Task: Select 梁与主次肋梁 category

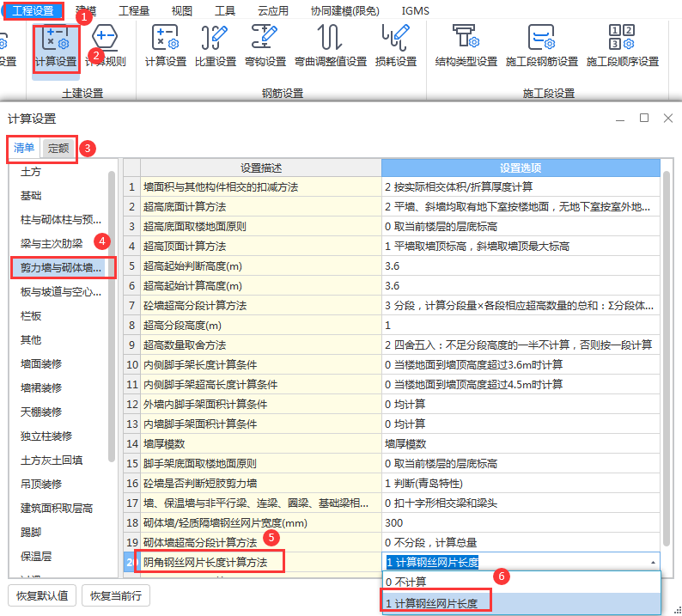Action: 52,244
